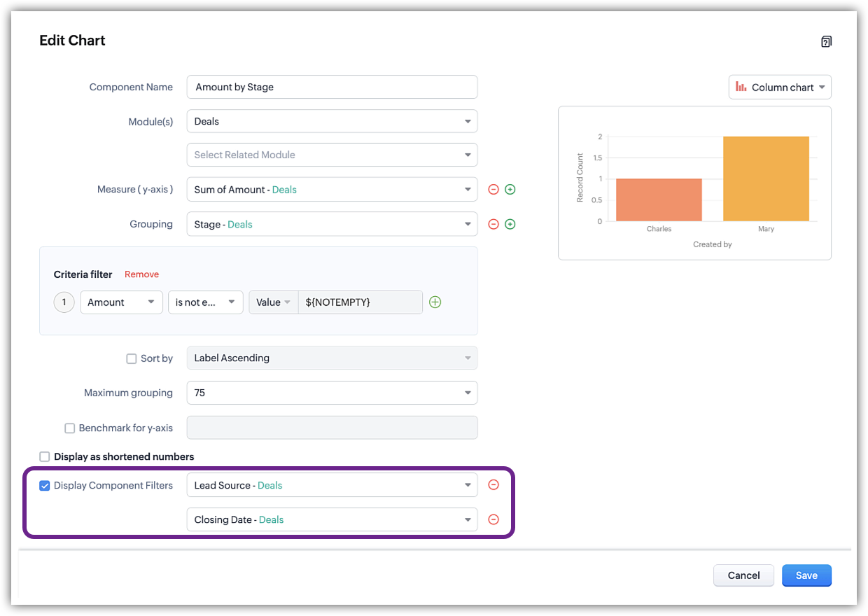The image size is (868, 616).
Task: Click the help icon at top right
Action: pyautogui.click(x=826, y=42)
